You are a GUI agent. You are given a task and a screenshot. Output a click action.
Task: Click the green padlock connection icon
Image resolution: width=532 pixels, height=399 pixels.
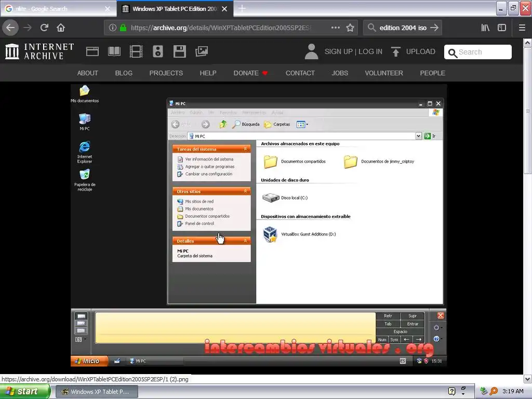[123, 28]
